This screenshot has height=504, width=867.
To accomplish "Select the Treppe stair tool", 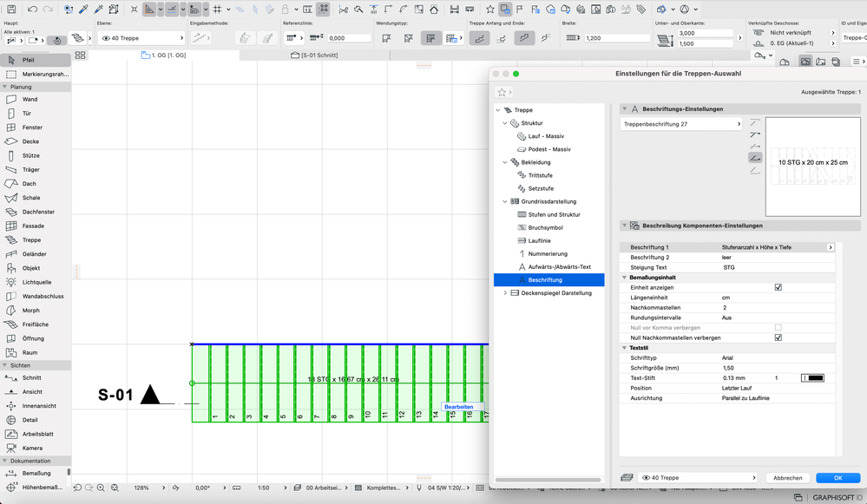I will [x=31, y=239].
